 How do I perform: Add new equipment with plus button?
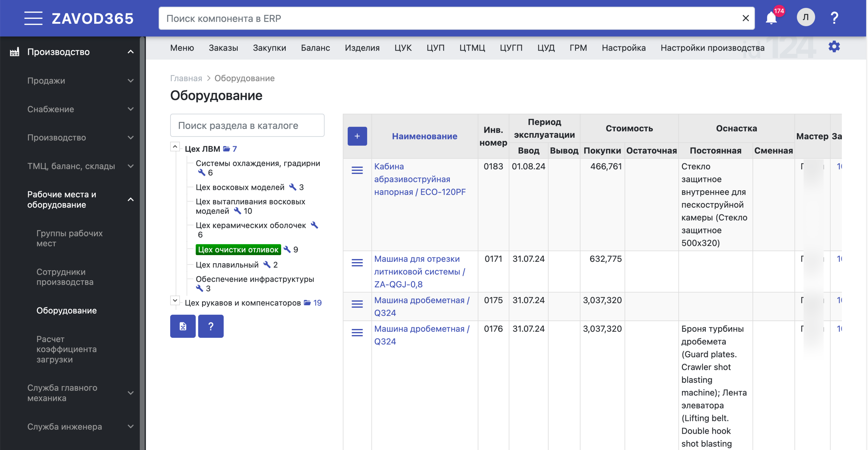(x=357, y=136)
